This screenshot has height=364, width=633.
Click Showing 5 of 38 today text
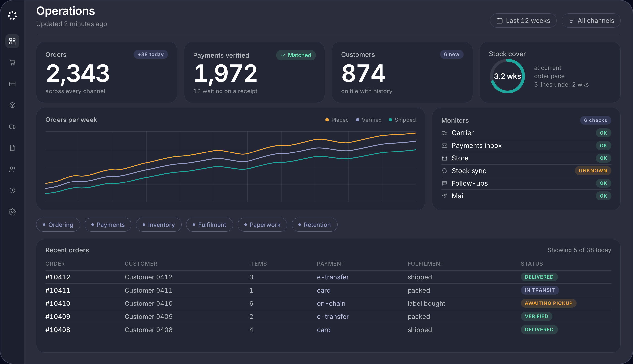tap(579, 250)
